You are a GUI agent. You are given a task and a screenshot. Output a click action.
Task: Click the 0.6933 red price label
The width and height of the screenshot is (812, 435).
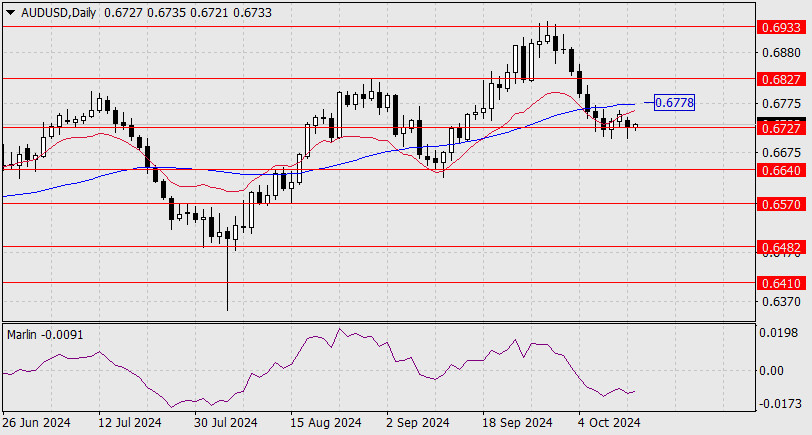click(x=782, y=27)
